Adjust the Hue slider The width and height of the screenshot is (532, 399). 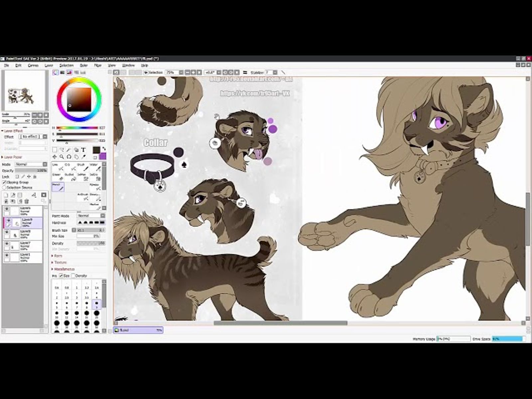click(77, 128)
